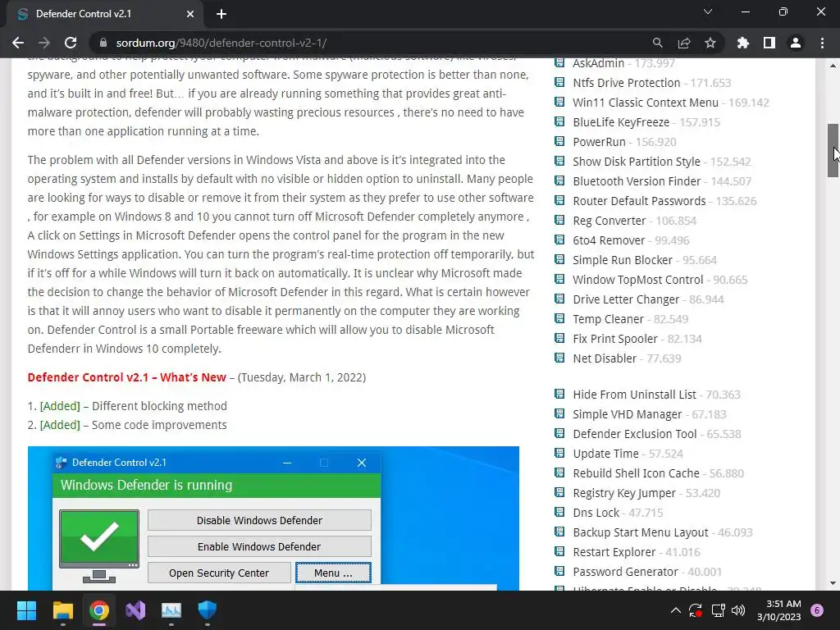
Task: Open the Windows Start menu
Action: (x=26, y=610)
